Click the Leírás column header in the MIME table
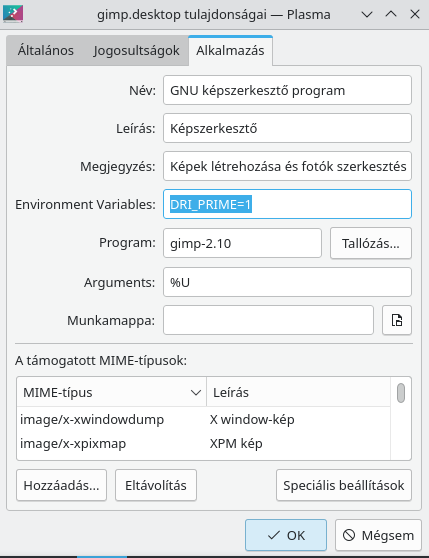This screenshot has height=558, width=429. coord(298,393)
